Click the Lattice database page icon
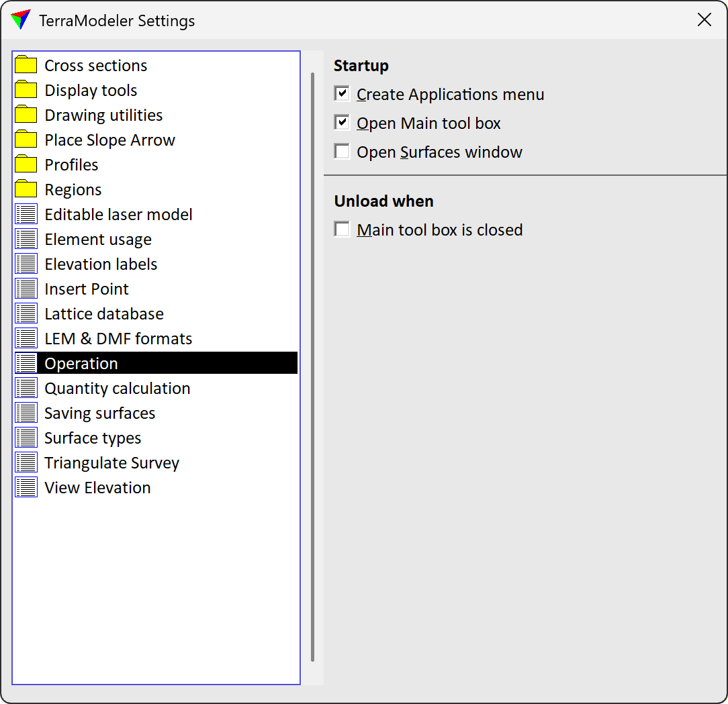The image size is (728, 704). tap(26, 313)
